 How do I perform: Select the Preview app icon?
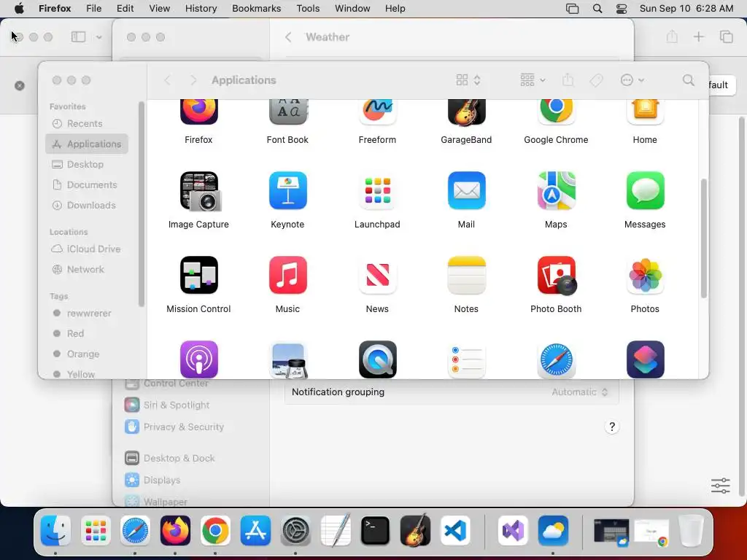pos(287,359)
